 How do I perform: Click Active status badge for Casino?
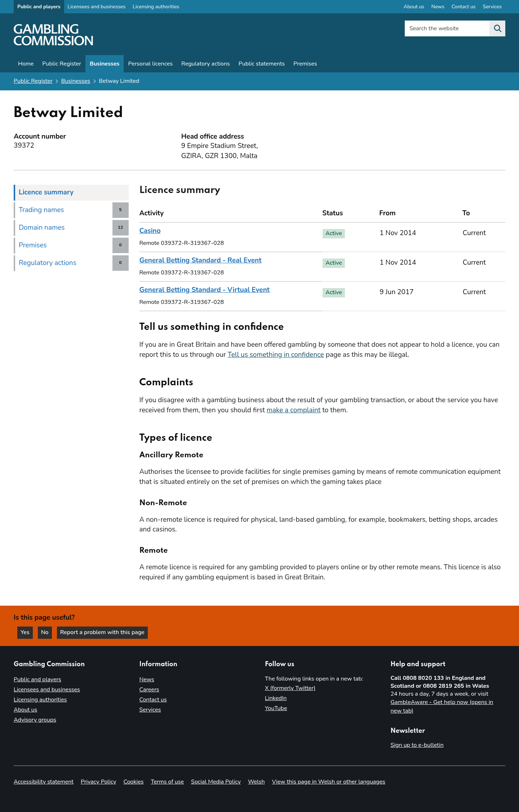(334, 233)
